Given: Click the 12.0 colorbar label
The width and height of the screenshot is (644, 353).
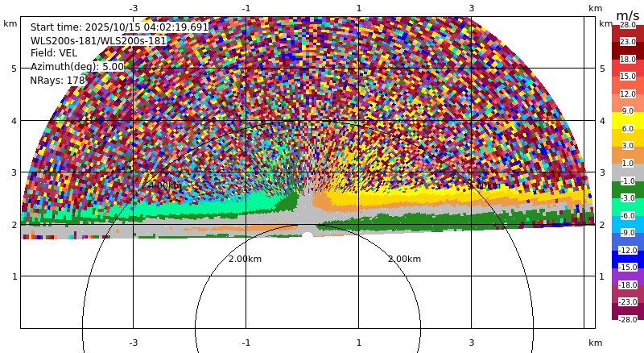Looking at the screenshot, I should (628, 93).
